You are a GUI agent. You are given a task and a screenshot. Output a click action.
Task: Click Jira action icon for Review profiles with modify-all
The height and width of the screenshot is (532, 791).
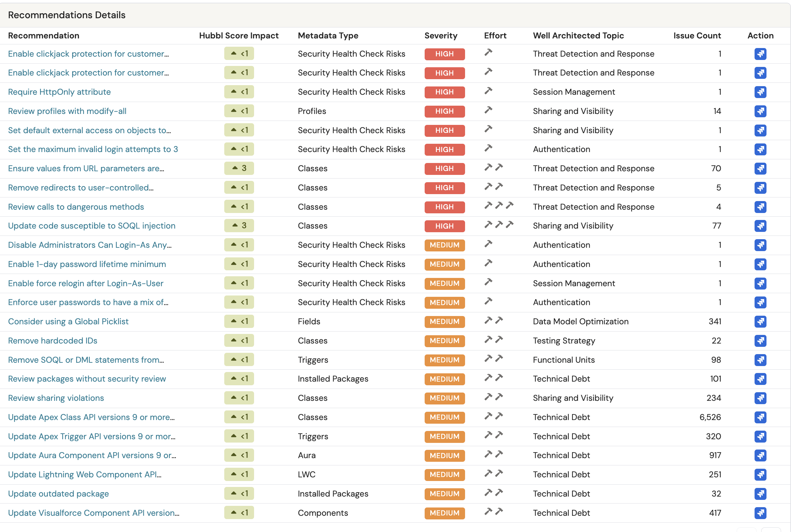coord(760,111)
